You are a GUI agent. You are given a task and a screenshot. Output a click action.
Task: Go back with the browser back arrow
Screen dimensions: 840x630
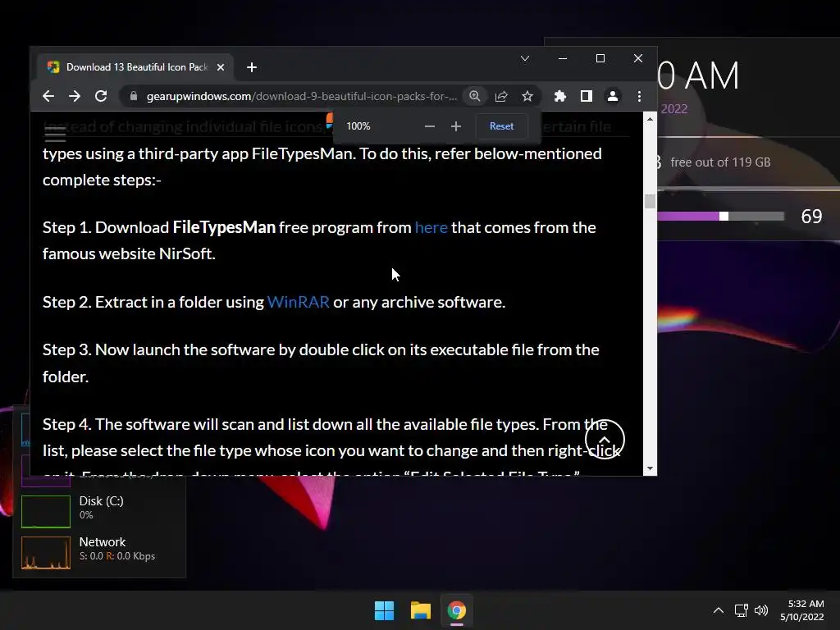(48, 96)
